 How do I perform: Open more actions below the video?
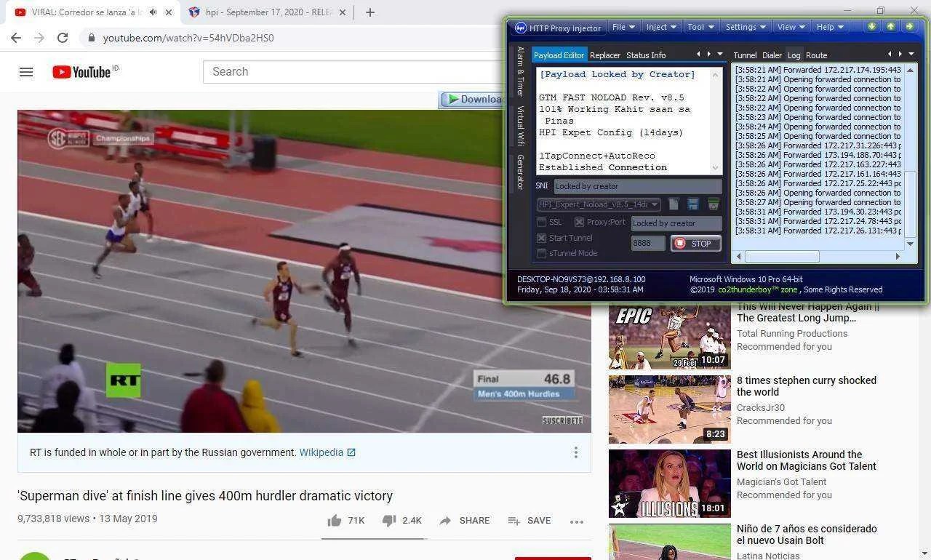[577, 521]
